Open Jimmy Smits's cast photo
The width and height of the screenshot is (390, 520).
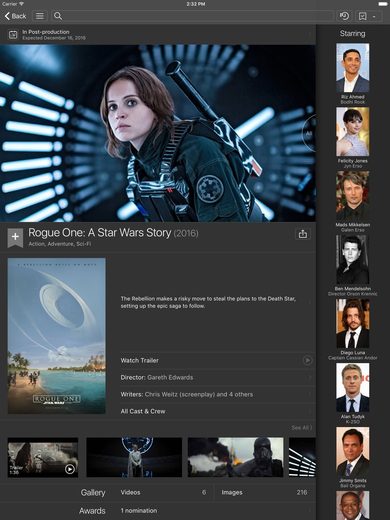(x=353, y=452)
